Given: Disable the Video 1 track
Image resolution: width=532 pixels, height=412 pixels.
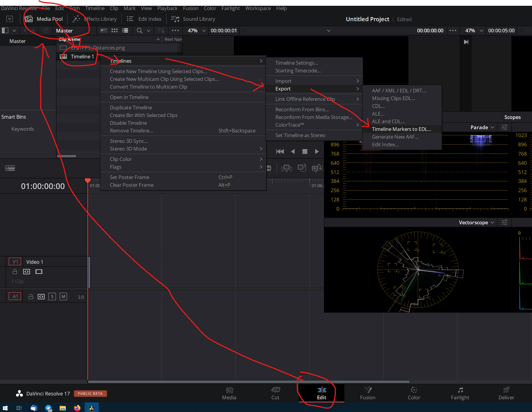Looking at the screenshot, I should click(39, 272).
